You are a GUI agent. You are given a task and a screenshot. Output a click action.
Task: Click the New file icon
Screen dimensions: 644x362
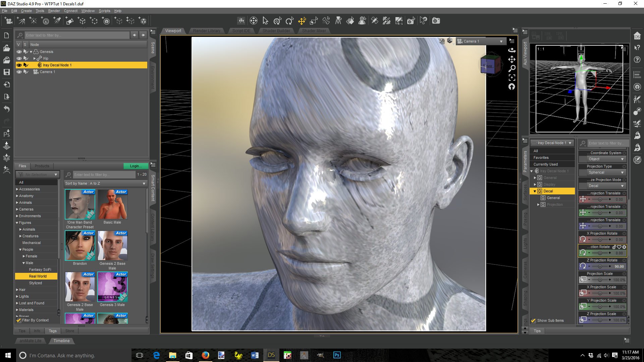pos(6,36)
